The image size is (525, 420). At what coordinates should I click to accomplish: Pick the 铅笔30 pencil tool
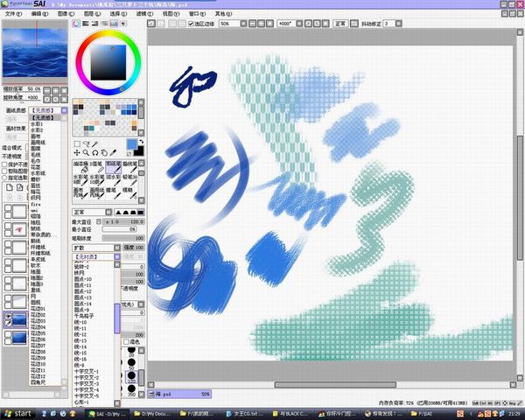129,180
